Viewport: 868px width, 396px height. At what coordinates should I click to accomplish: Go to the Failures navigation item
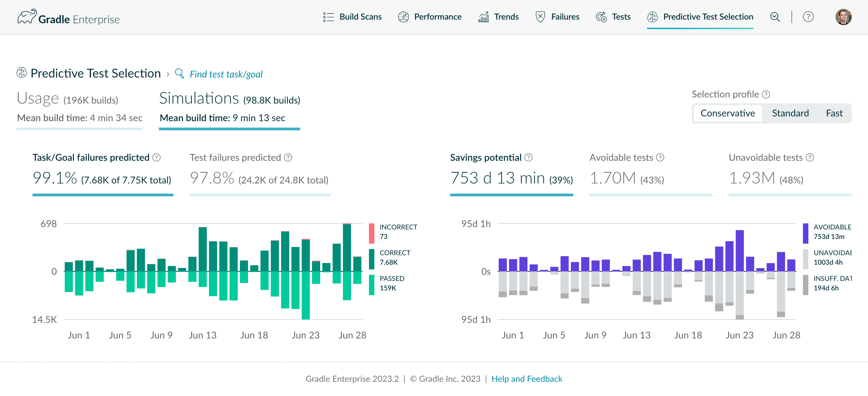557,17
